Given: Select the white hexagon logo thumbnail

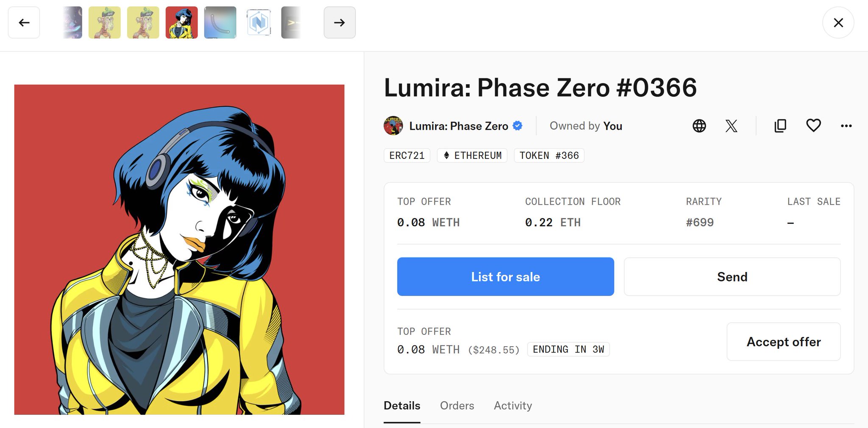Looking at the screenshot, I should pos(259,22).
